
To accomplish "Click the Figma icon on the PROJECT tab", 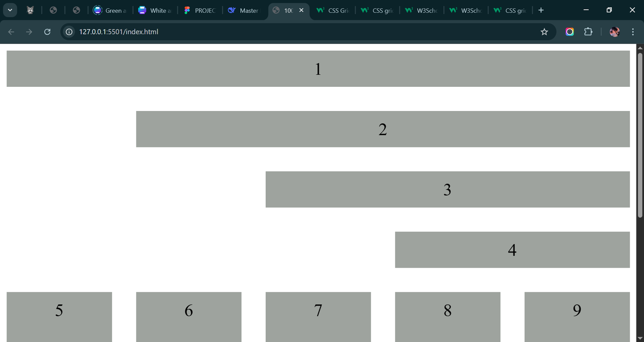I will coord(187,10).
